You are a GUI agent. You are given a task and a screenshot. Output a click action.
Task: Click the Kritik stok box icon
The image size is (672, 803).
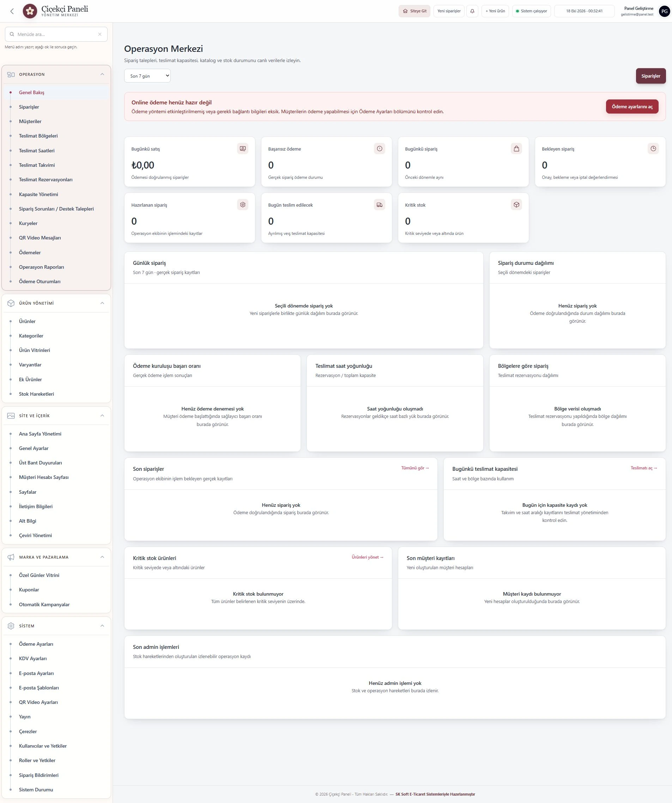point(516,205)
